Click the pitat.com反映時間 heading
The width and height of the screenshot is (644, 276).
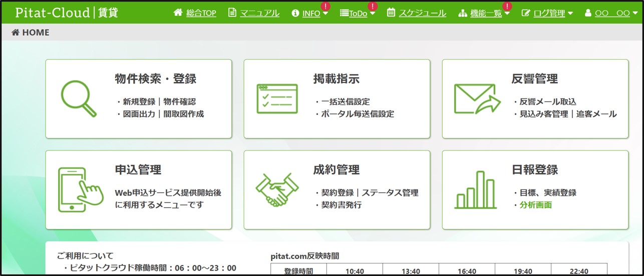pos(304,256)
